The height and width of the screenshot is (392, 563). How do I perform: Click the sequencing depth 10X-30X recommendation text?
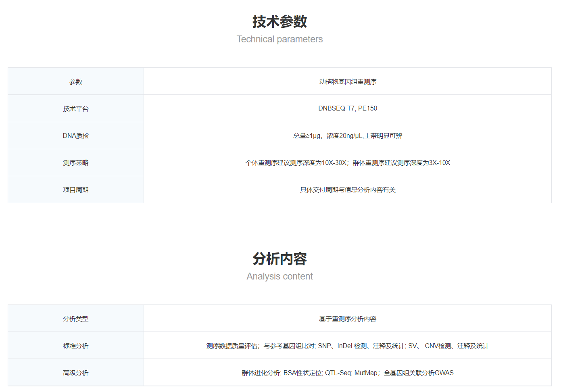coord(348,163)
